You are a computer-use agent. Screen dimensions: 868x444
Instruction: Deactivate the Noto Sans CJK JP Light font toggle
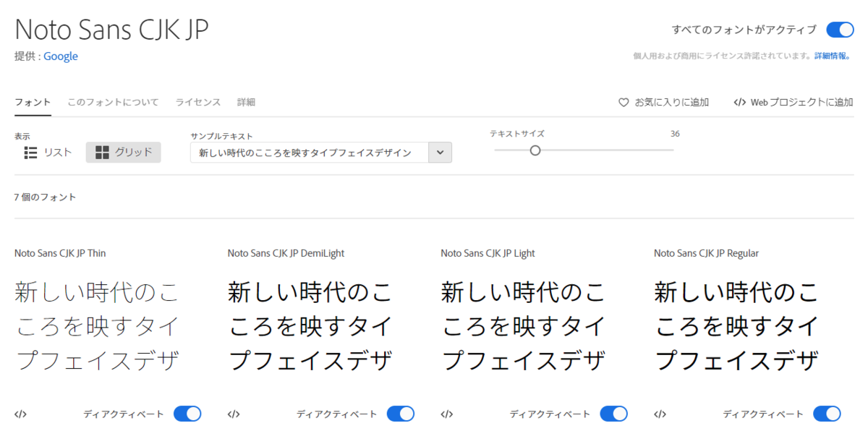[x=614, y=414]
